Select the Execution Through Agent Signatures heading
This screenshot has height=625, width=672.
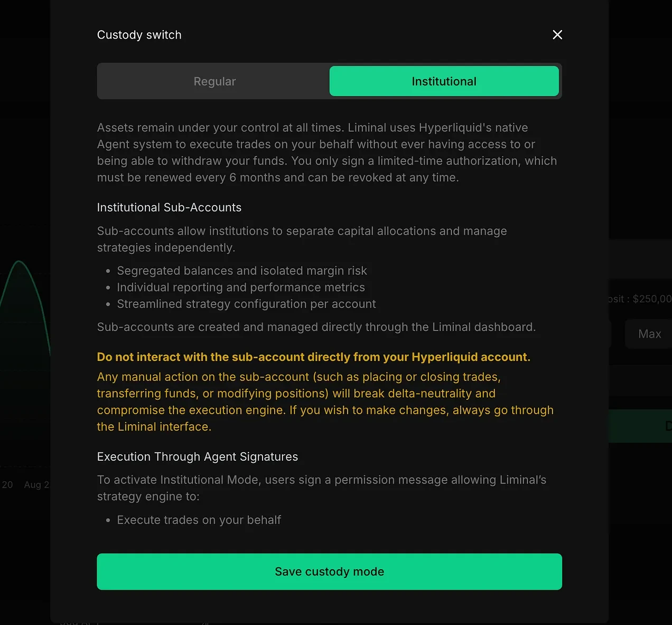(197, 456)
